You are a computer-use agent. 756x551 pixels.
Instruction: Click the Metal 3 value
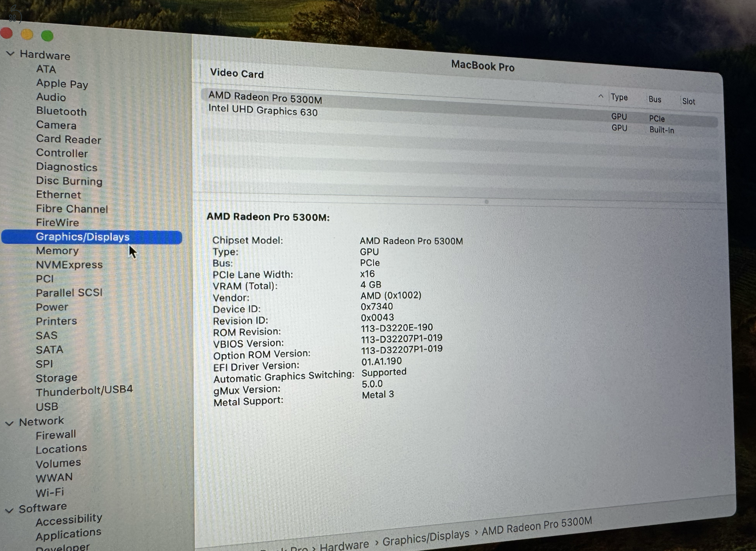click(378, 395)
